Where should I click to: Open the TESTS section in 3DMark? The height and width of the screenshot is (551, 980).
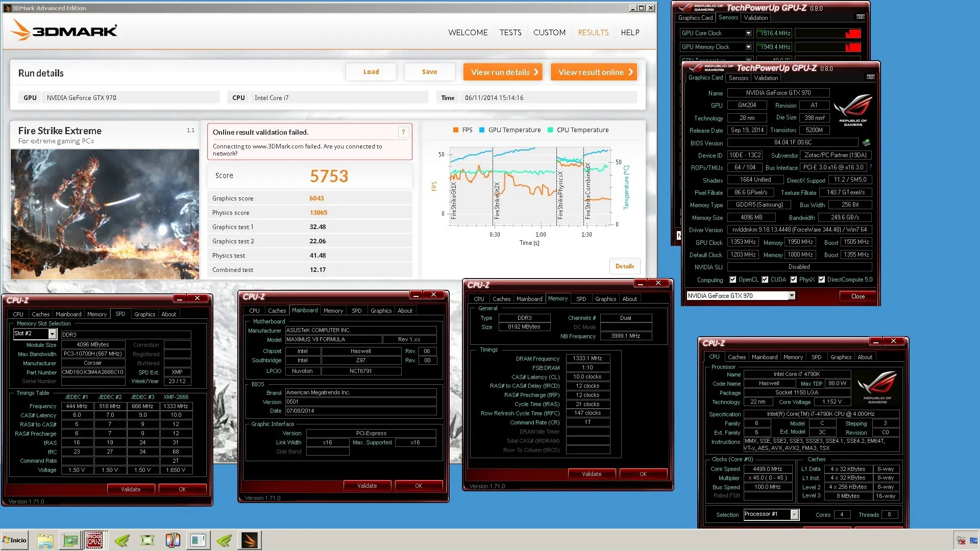[x=510, y=33]
